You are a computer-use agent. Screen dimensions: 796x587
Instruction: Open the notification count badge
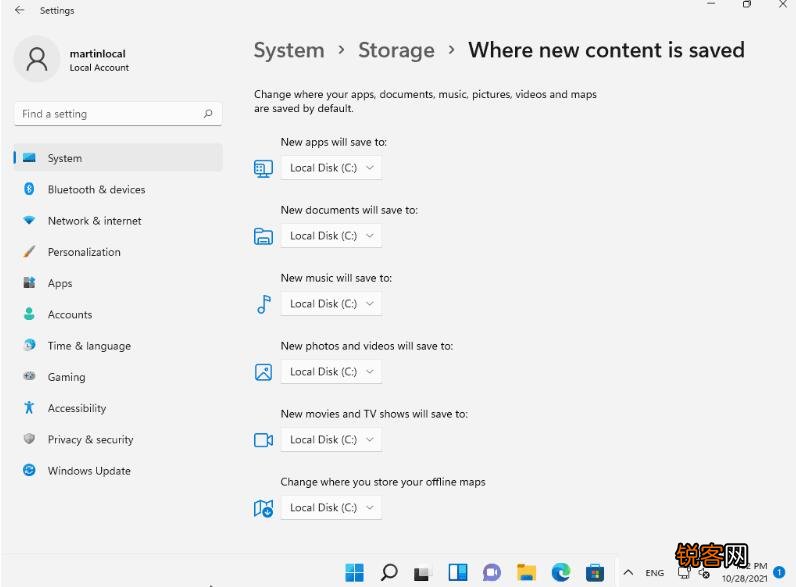(x=779, y=572)
